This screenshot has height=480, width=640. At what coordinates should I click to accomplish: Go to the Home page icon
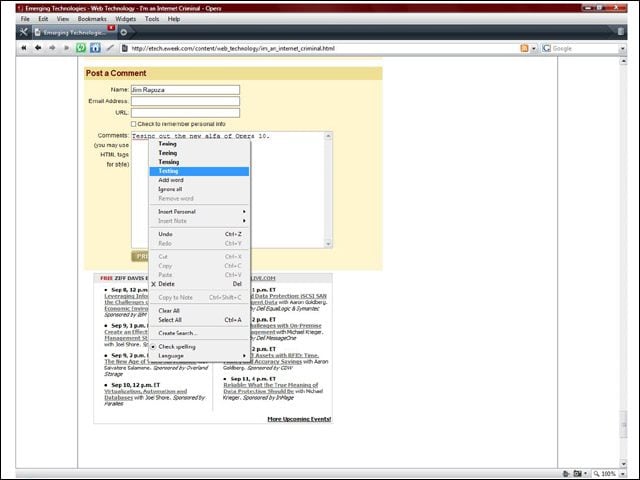point(95,48)
